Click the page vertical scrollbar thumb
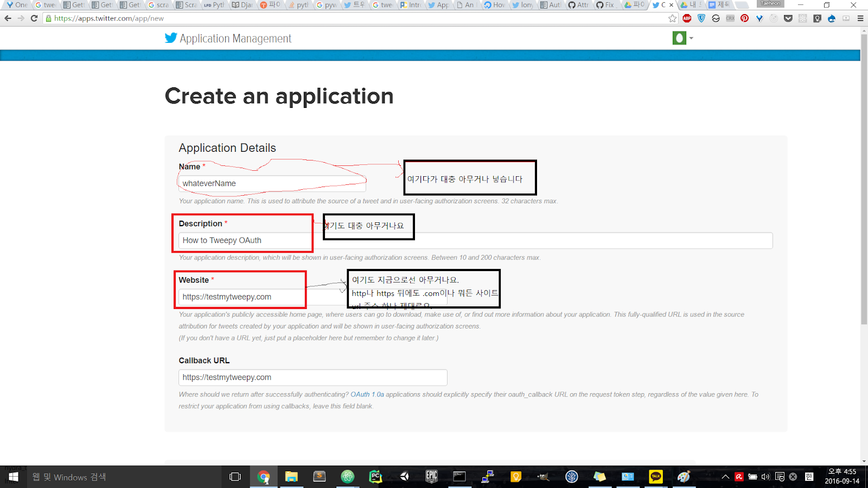The height and width of the screenshot is (488, 868). 864,179
